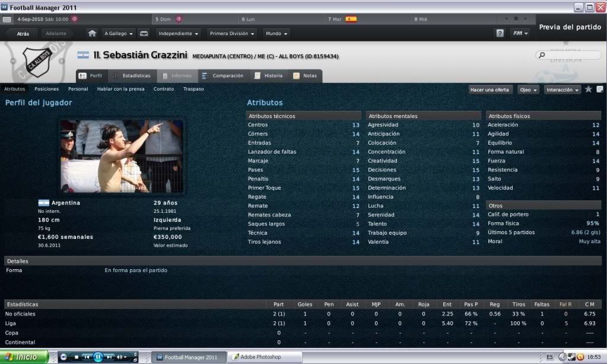This screenshot has height=364, width=607.
Task: Open the Personal sub-tab
Action: coord(78,89)
